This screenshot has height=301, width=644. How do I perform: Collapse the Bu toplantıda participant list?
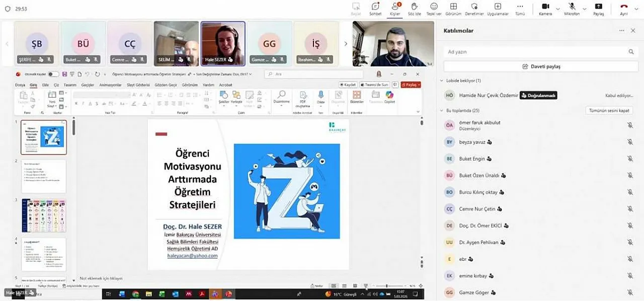[x=442, y=110]
